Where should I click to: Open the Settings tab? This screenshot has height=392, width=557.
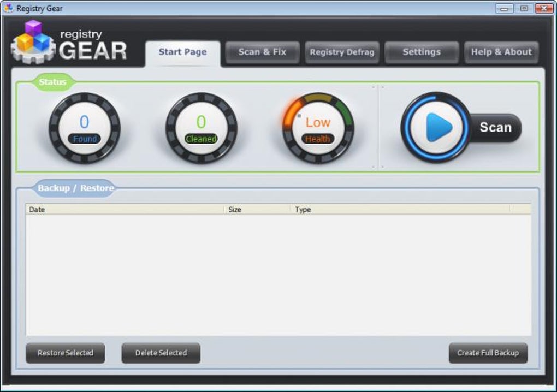(x=422, y=52)
